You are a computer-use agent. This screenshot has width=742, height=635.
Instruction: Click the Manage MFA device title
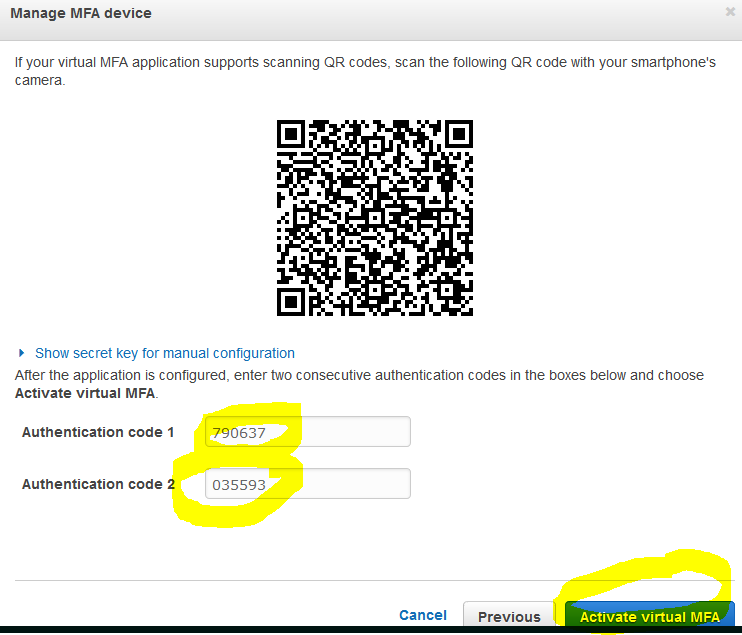81,13
